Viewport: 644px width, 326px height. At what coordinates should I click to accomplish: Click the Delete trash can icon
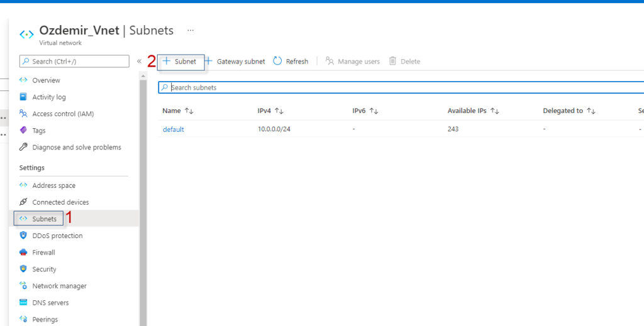[392, 61]
